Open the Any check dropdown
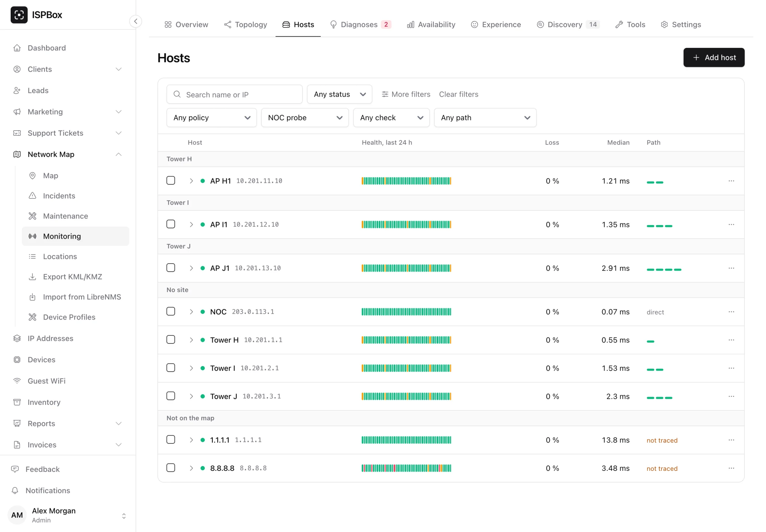 [x=391, y=118]
